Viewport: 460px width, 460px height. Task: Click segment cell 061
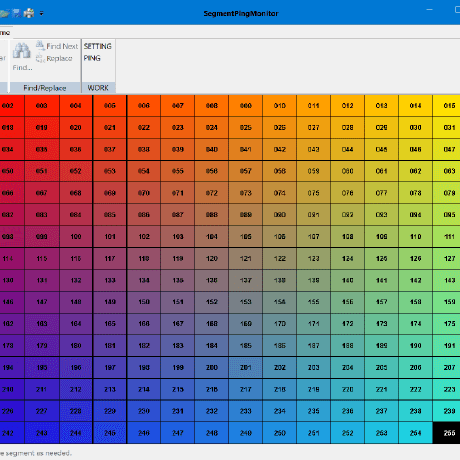tap(381, 171)
